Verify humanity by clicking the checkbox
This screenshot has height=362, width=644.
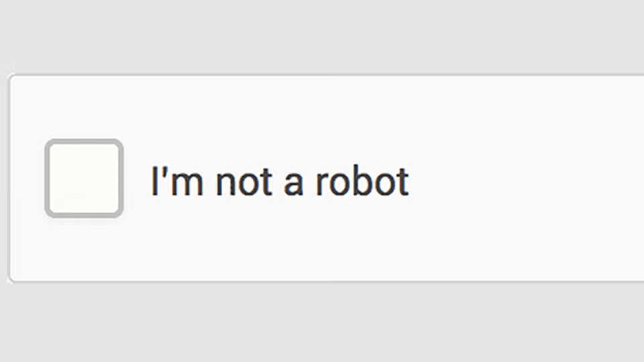coord(85,178)
